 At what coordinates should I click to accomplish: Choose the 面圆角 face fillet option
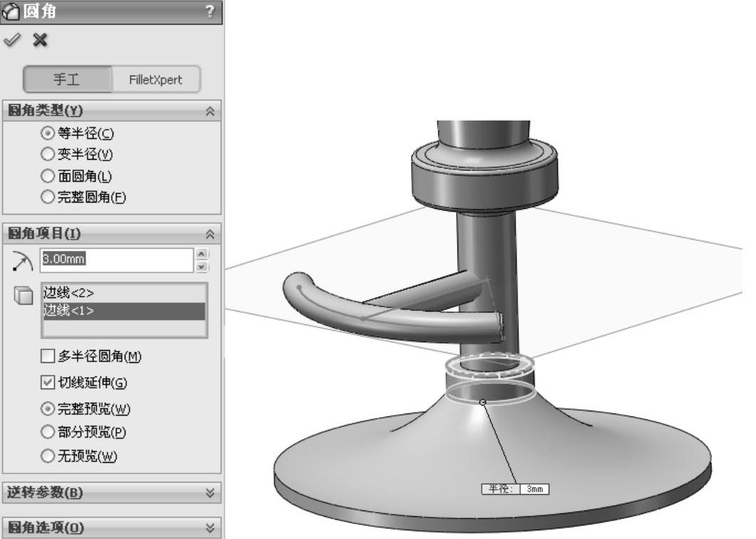(48, 176)
